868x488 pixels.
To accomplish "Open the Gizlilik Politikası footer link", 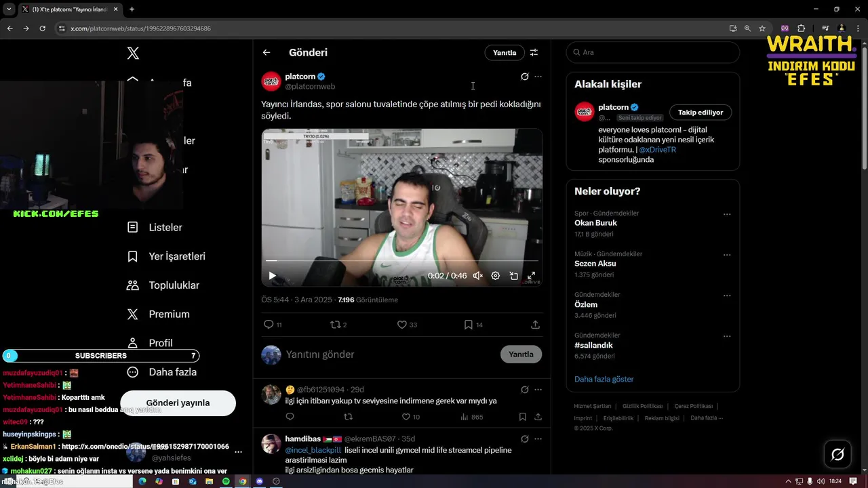I will (x=643, y=406).
